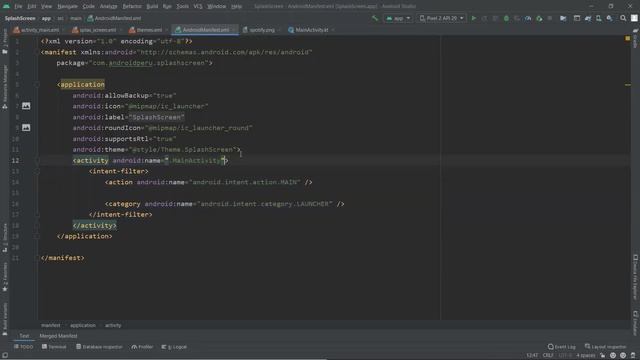Image resolution: width=640 pixels, height=360 pixels.
Task: Open the Pixel 2 API 29 device dropdown
Action: click(442, 18)
